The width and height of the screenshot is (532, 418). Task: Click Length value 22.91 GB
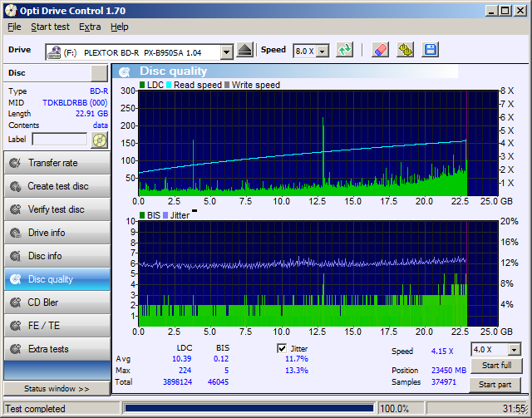91,114
